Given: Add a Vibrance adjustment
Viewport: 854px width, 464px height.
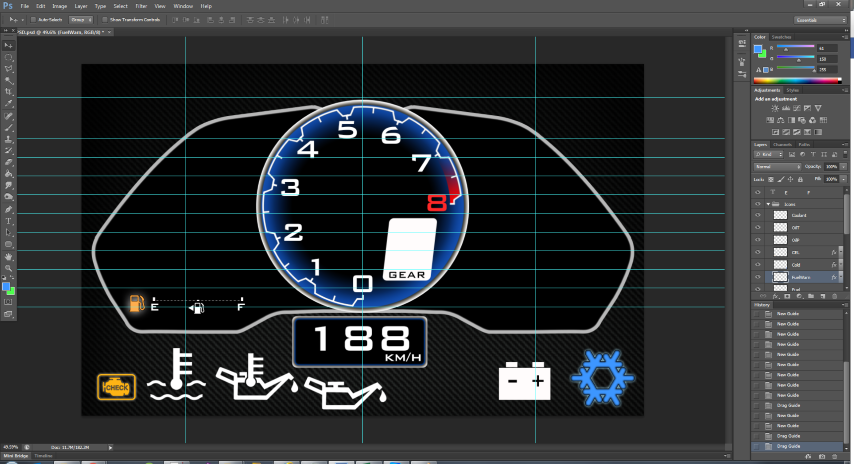Looking at the screenshot, I should coord(818,108).
